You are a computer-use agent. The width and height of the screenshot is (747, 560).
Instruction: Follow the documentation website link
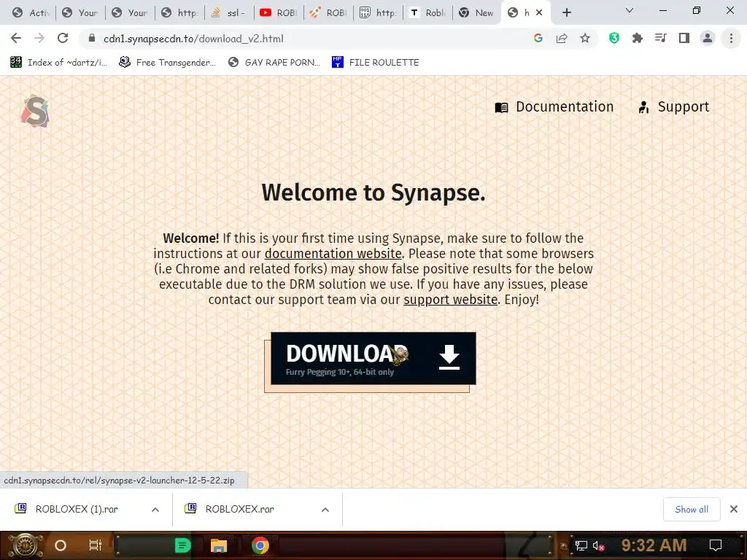coord(333,253)
